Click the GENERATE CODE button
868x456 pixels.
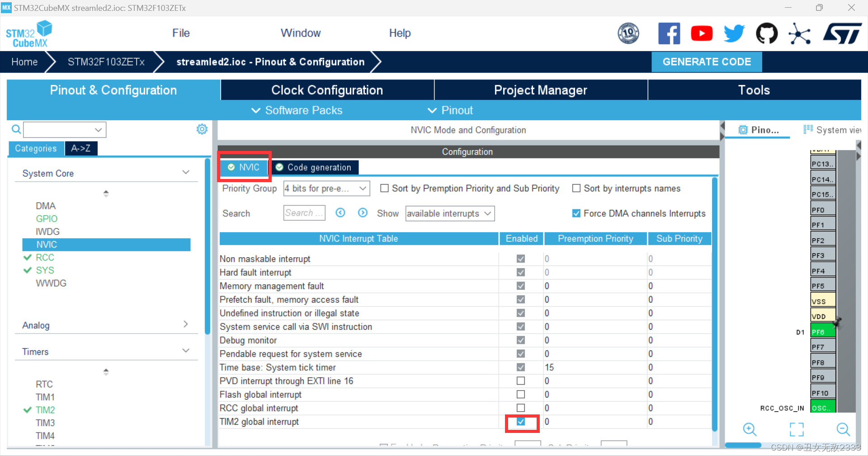coord(707,62)
